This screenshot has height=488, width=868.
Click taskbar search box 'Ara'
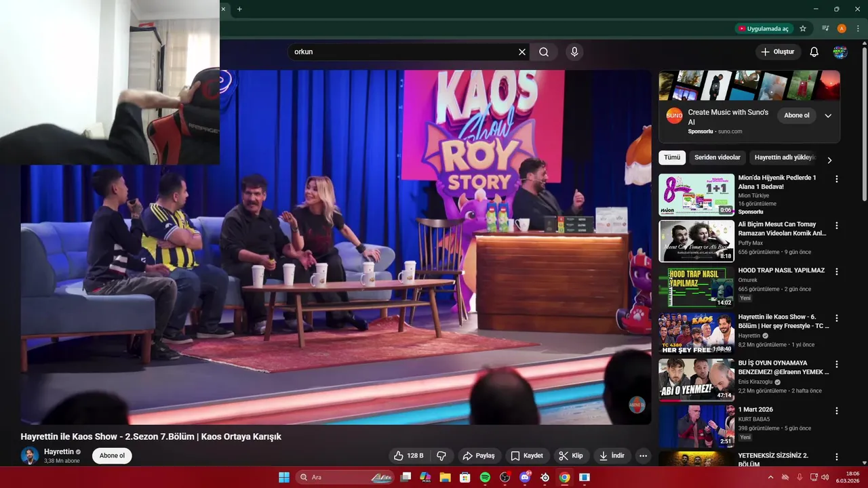point(345,477)
